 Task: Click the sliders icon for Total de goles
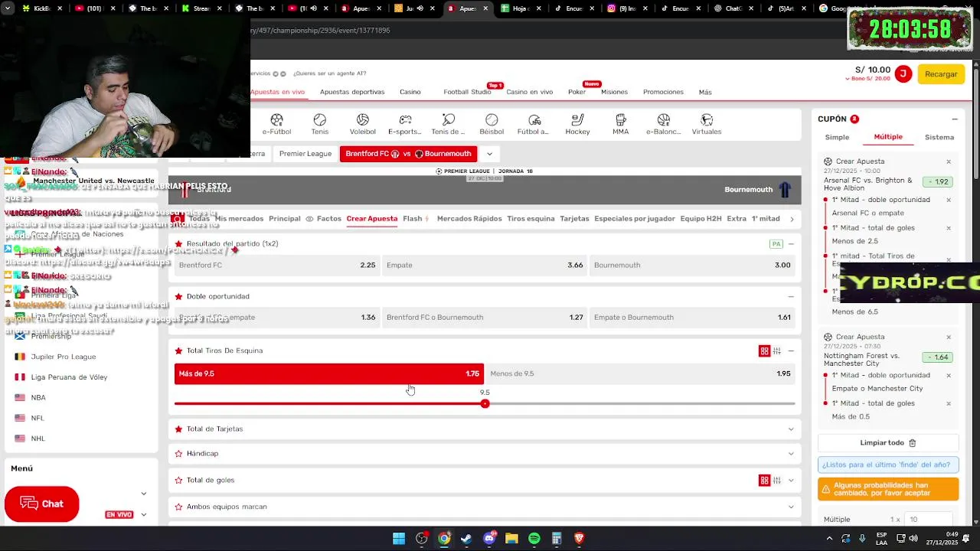pos(776,481)
